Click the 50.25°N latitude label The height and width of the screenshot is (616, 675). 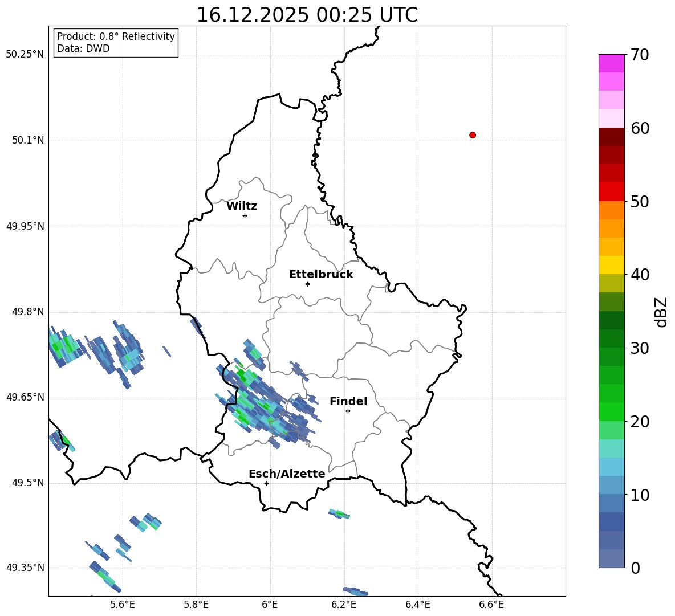[x=25, y=55]
